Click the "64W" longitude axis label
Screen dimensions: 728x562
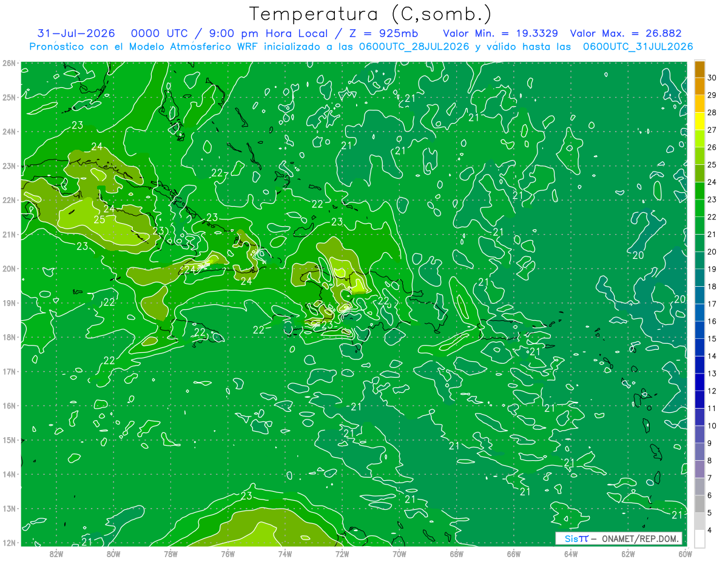tap(571, 554)
